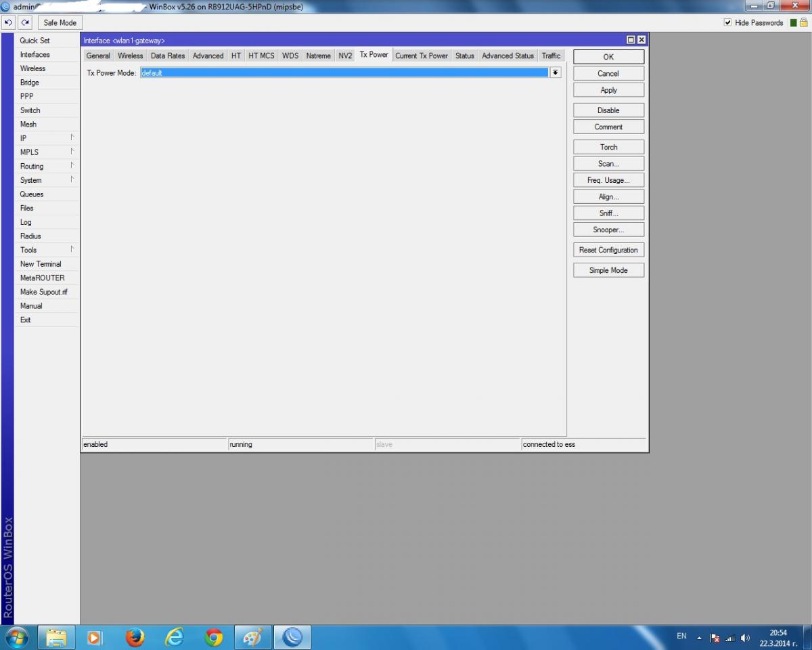
Task: Toggle Safe Mode on
Action: click(60, 23)
